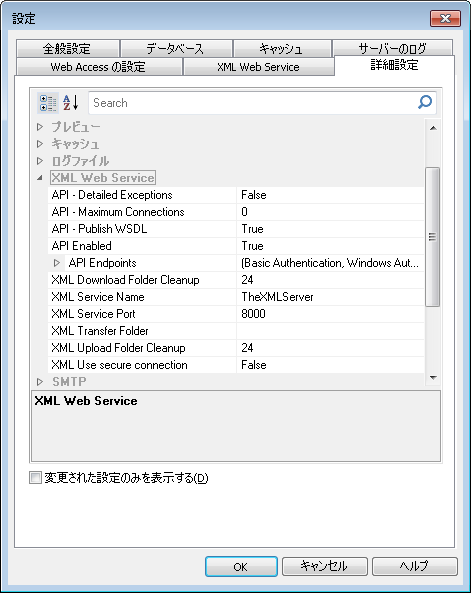Click the search magnifier icon
471x593 pixels.
click(425, 102)
